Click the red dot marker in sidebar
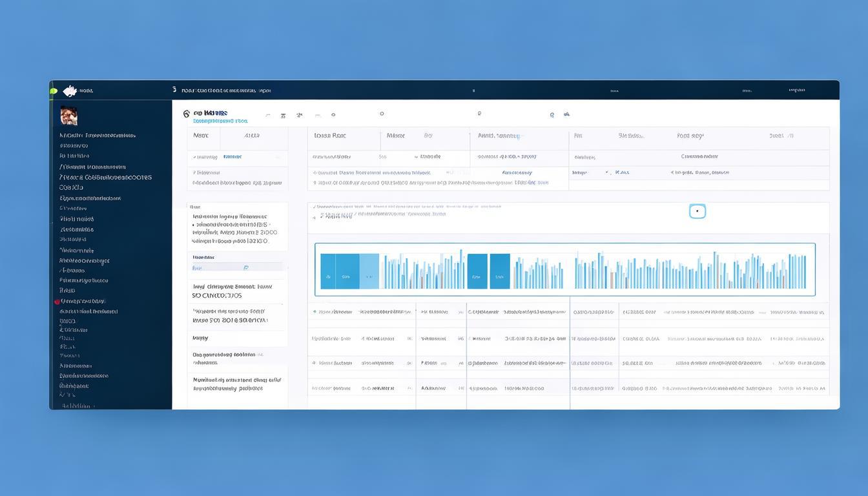This screenshot has height=496, width=868. pyautogui.click(x=57, y=302)
